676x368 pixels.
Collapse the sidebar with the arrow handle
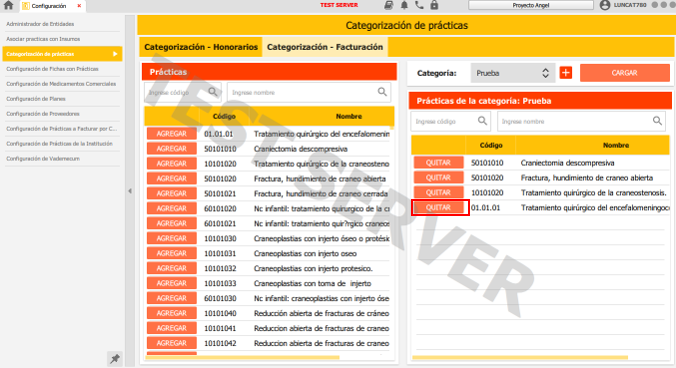point(130,191)
